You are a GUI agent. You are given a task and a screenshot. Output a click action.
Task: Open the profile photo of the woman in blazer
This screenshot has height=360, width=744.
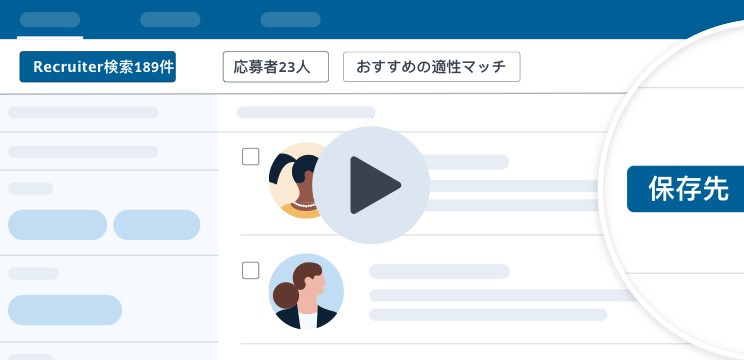306,291
